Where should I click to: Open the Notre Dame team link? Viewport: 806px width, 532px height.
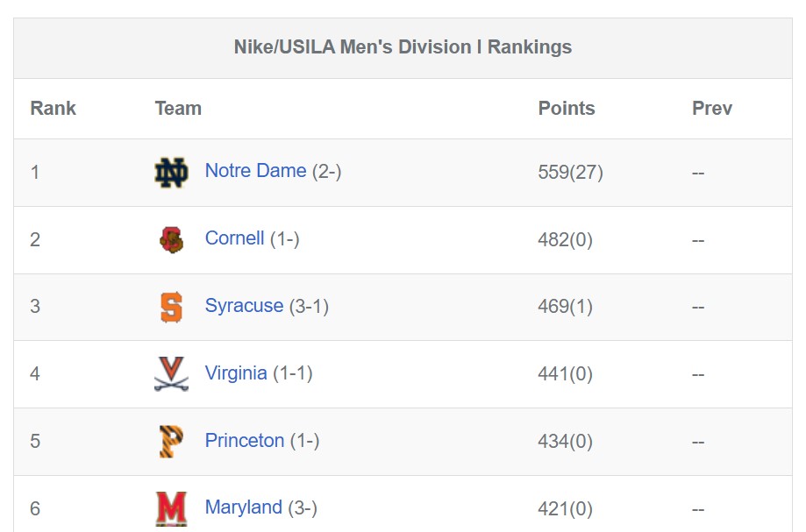pos(255,171)
